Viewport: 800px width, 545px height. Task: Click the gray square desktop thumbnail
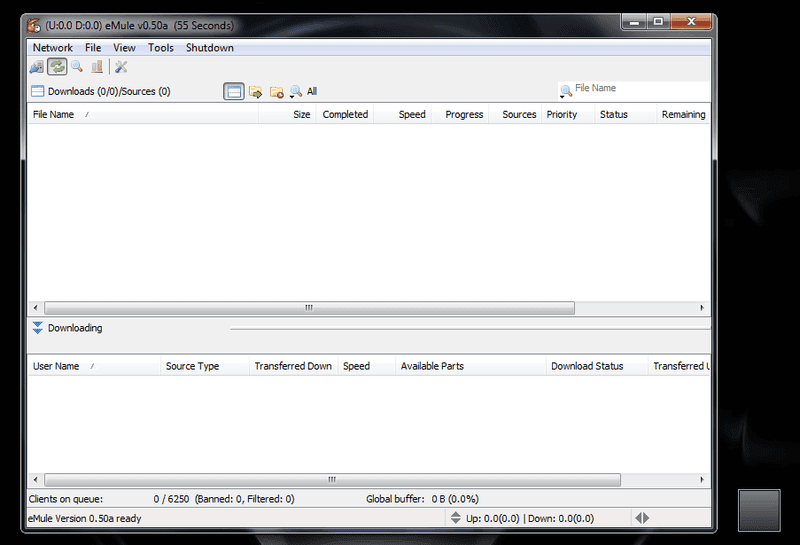click(759, 510)
